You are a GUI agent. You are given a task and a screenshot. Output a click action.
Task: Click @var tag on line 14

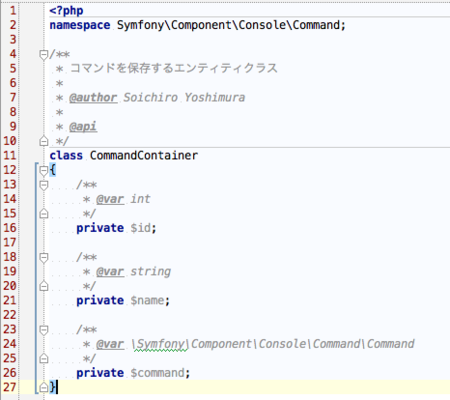tap(110, 199)
